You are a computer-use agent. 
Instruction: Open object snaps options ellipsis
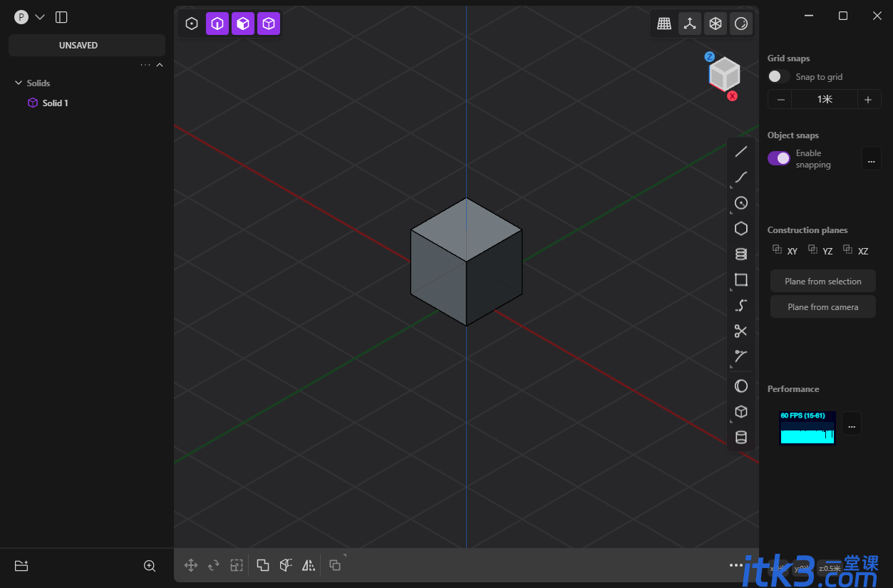pyautogui.click(x=872, y=158)
